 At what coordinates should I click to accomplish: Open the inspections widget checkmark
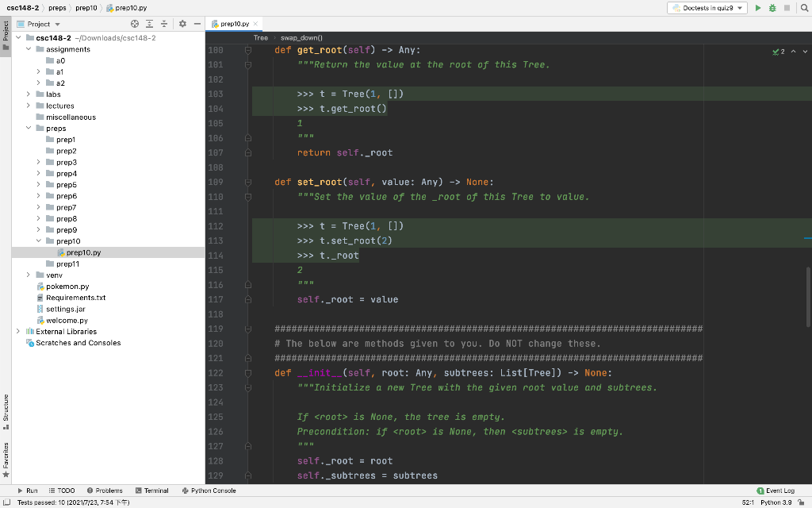point(779,52)
